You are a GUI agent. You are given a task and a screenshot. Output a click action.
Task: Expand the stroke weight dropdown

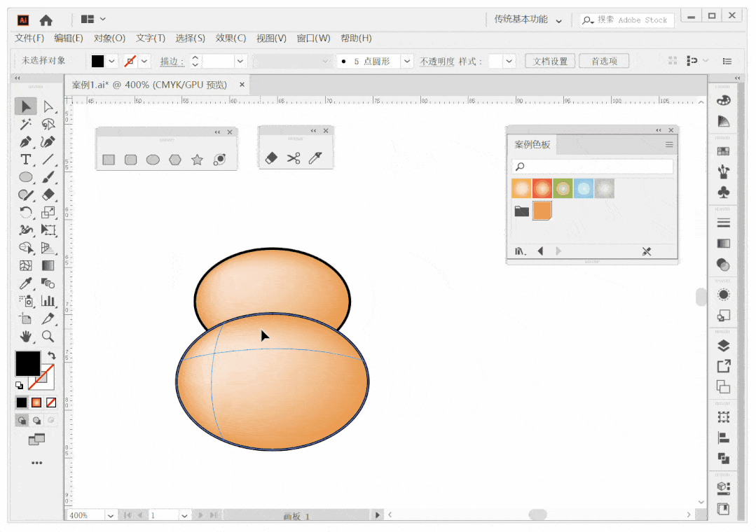(x=240, y=61)
